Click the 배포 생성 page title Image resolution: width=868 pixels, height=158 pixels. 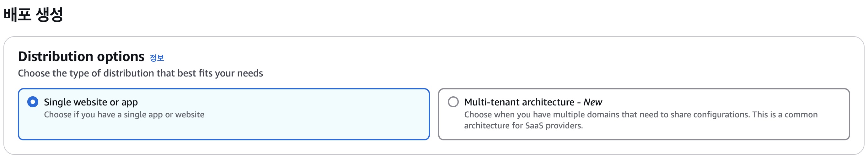point(33,14)
